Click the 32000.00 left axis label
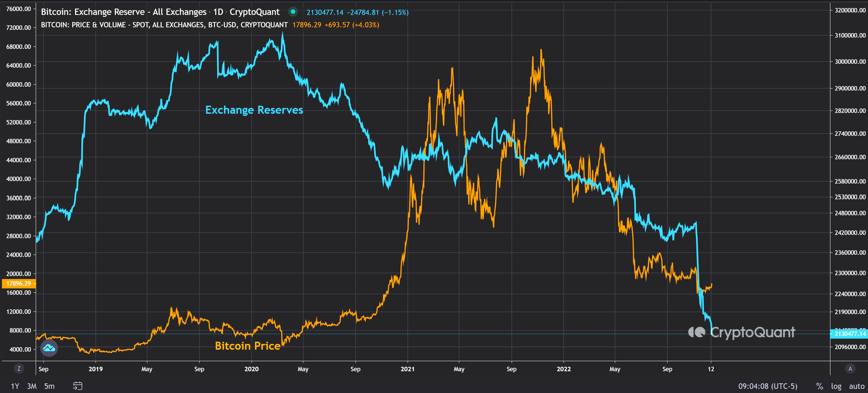Image resolution: width=868 pixels, height=393 pixels. click(18, 217)
